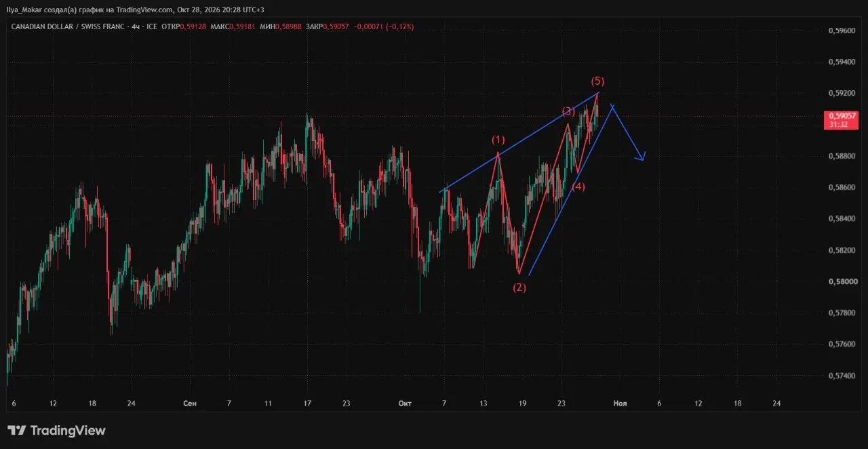Click the 0,59200 price axis label

tap(842, 93)
